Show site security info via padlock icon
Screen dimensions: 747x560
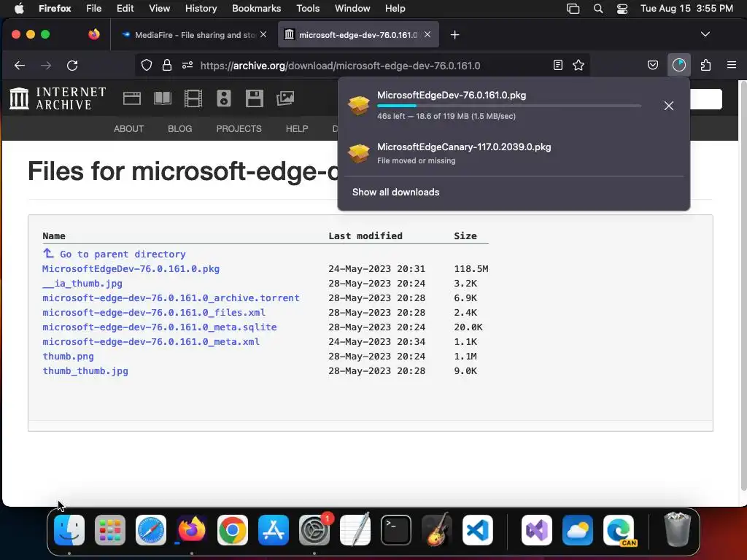coord(167,65)
